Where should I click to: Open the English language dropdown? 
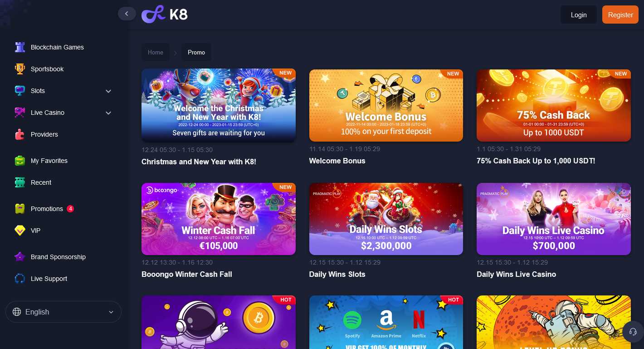63,312
